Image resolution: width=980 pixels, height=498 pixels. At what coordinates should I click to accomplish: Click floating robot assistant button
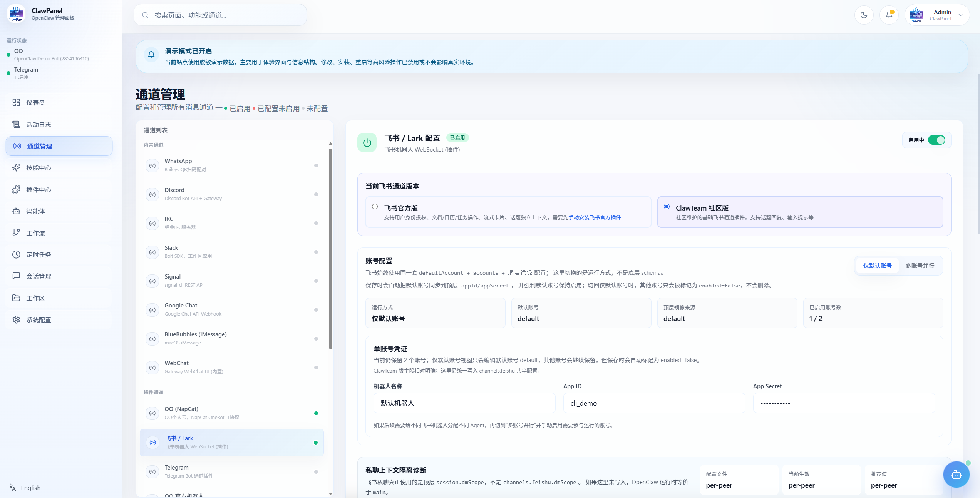[956, 475]
